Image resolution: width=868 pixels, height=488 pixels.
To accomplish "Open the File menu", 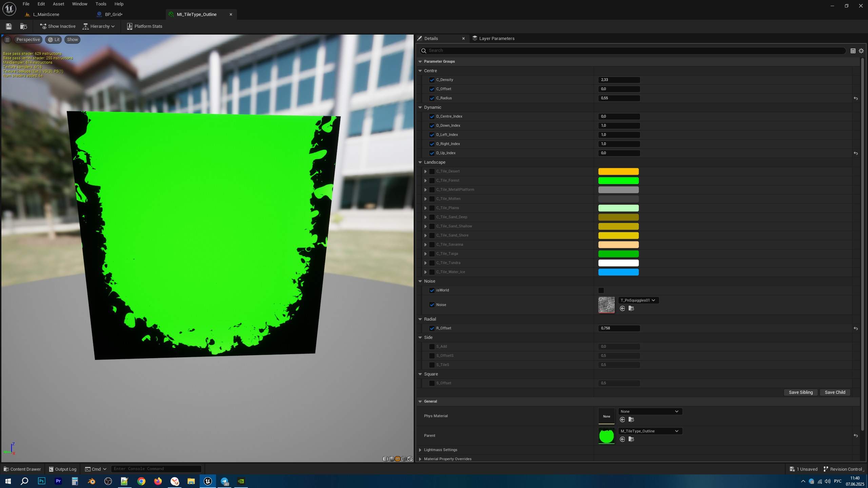I will [x=26, y=4].
